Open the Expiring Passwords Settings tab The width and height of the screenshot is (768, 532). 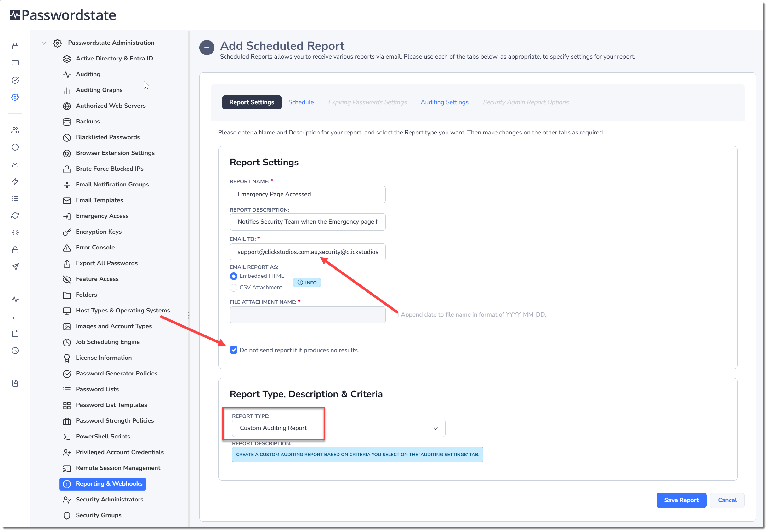point(367,102)
